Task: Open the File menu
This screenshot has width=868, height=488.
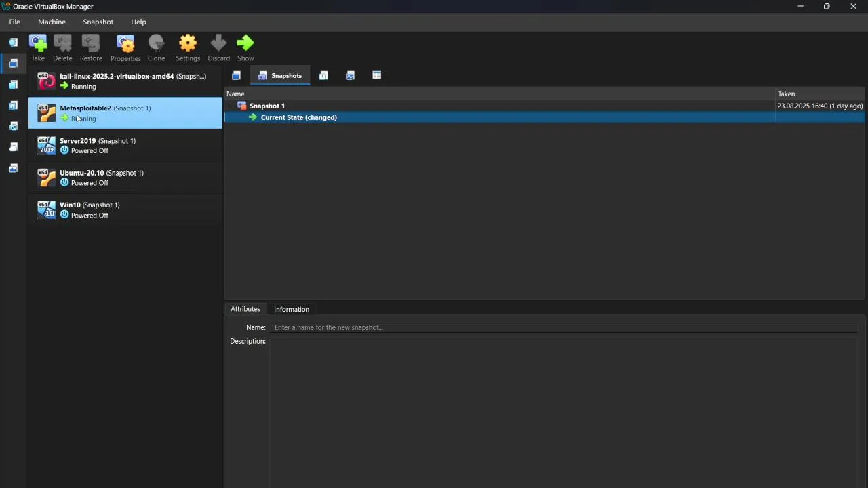Action: [x=14, y=22]
